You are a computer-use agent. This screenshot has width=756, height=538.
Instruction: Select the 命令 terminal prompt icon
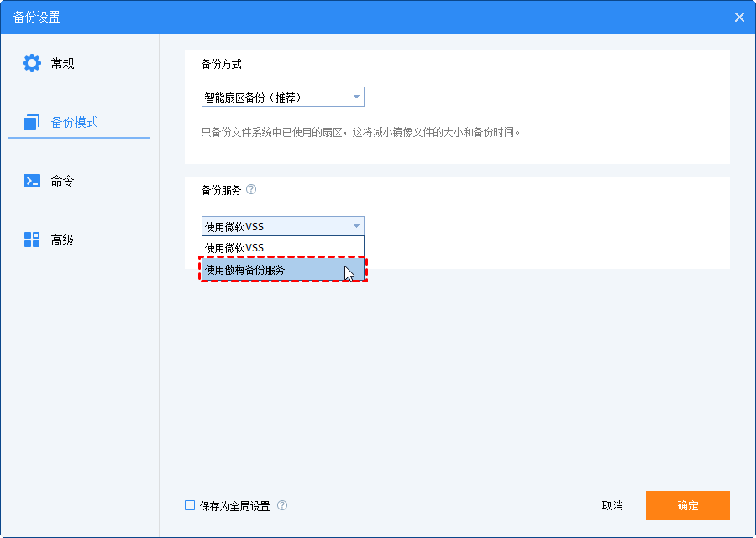click(x=31, y=181)
